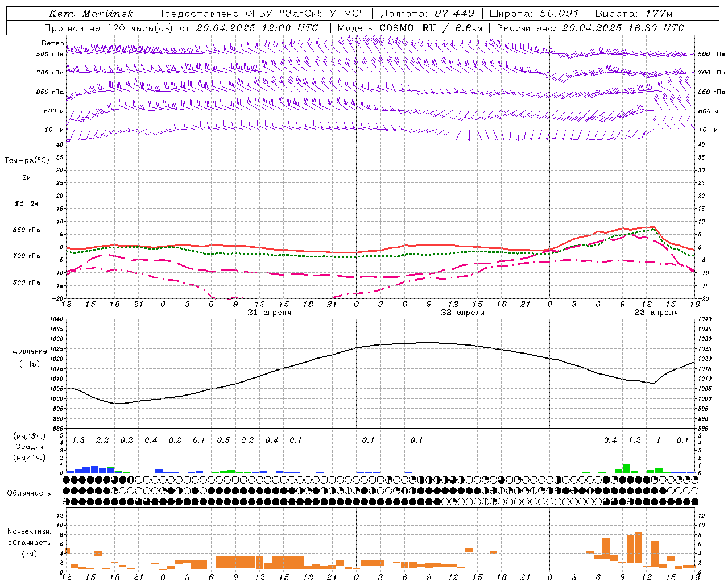Click the red '2м' temperature legend line

(x=27, y=184)
